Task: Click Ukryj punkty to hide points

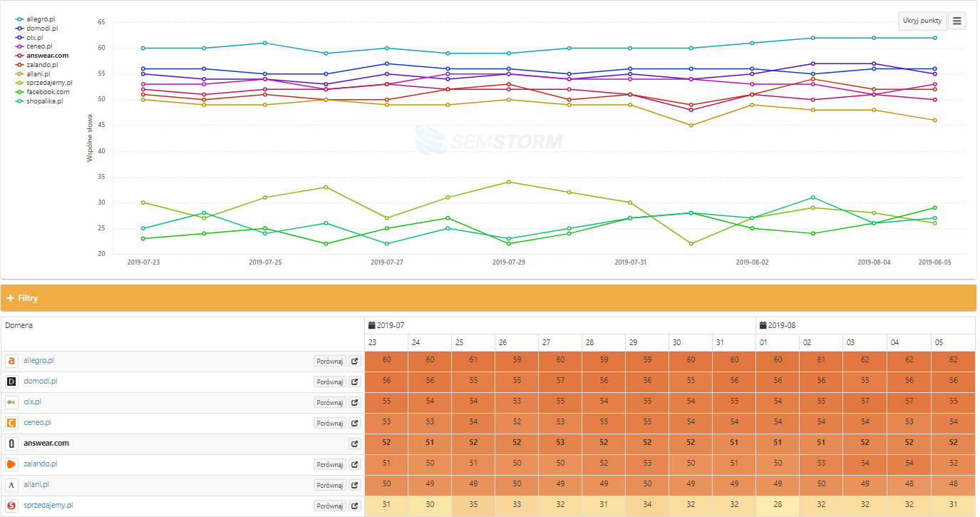Action: pyautogui.click(x=922, y=21)
